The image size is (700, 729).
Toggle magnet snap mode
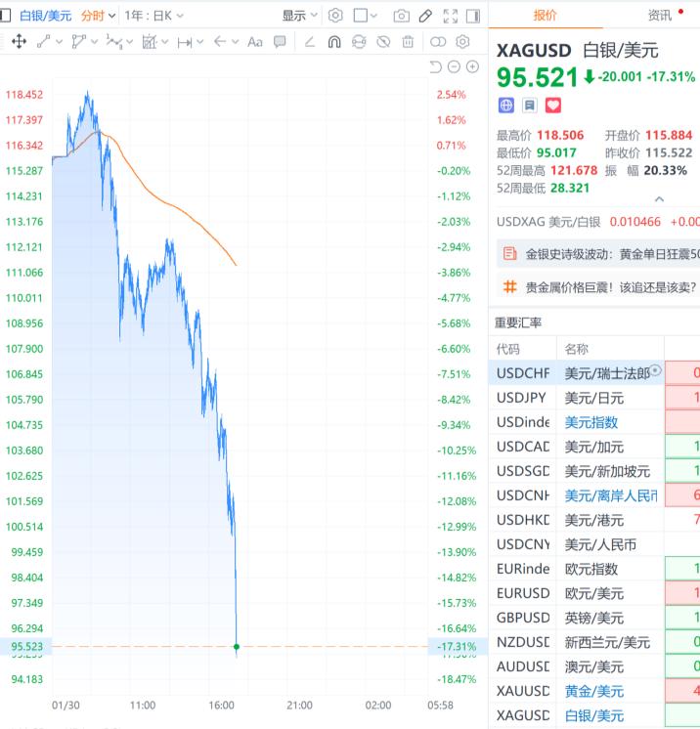pos(334,42)
